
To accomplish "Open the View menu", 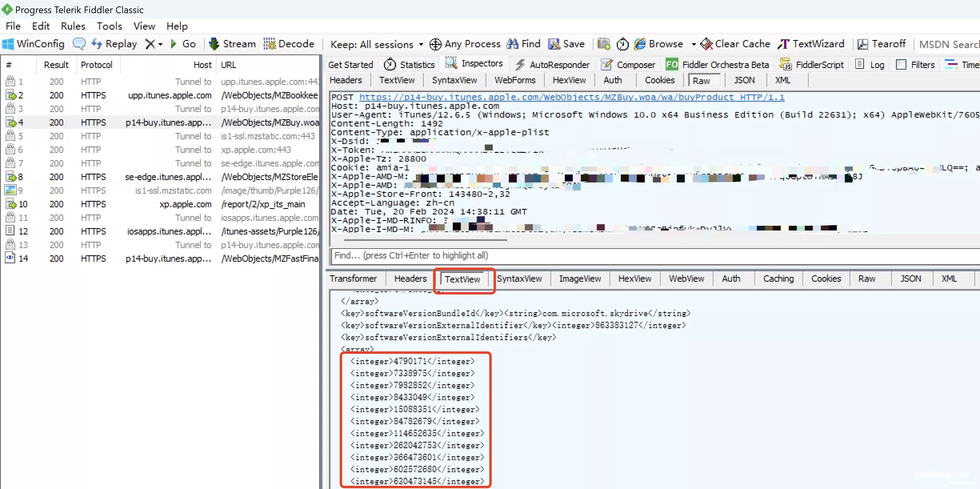I will point(144,26).
